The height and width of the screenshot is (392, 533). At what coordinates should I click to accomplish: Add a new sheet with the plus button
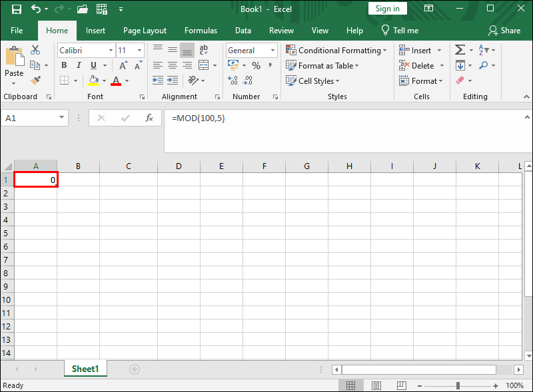(x=135, y=369)
